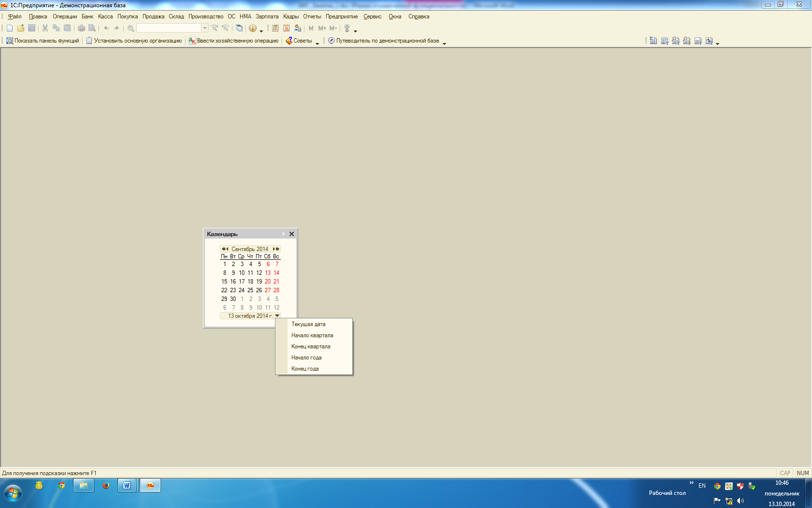
Task: Go to previous month in the calendar
Action: tap(227, 249)
